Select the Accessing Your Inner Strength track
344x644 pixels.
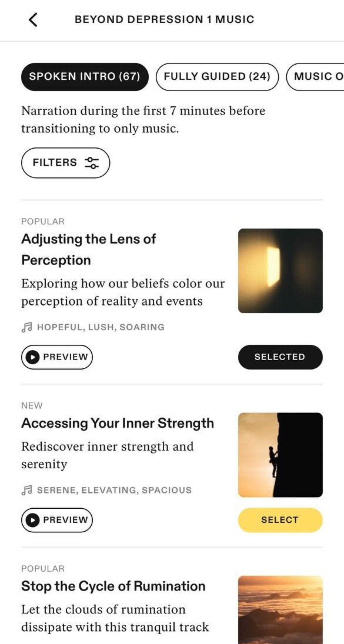coord(280,520)
